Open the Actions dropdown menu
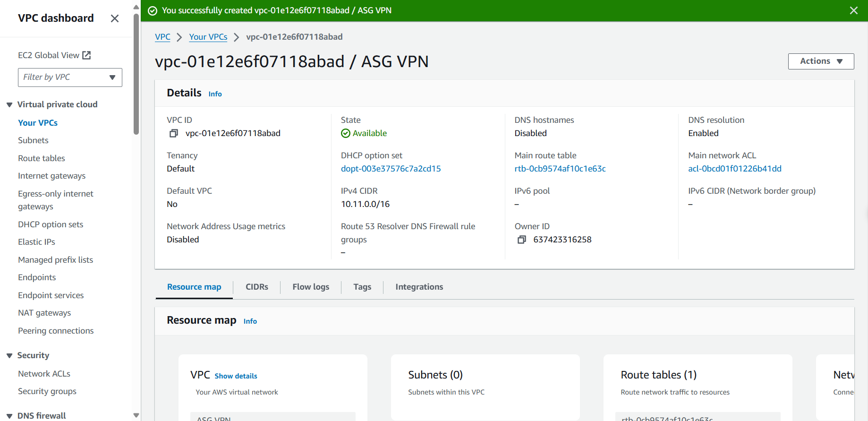Viewport: 868px width, 421px height. click(821, 61)
